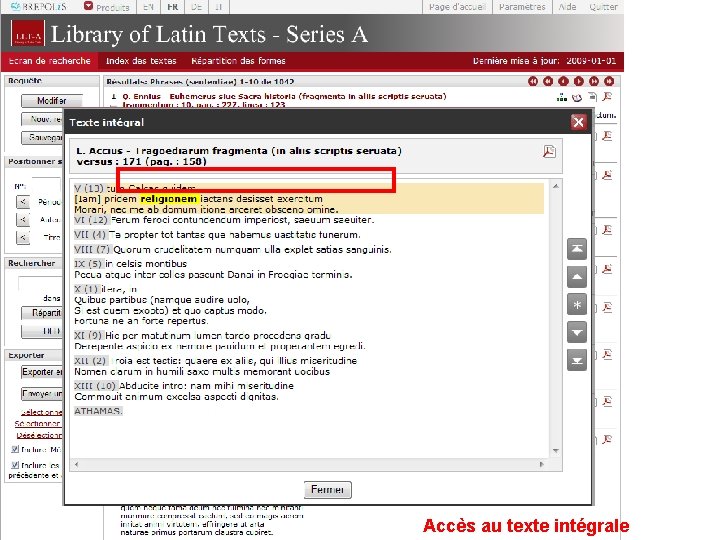This screenshot has height=540, width=720.
Task: Click line 'Te propter tot tantasque'
Action: point(235,235)
